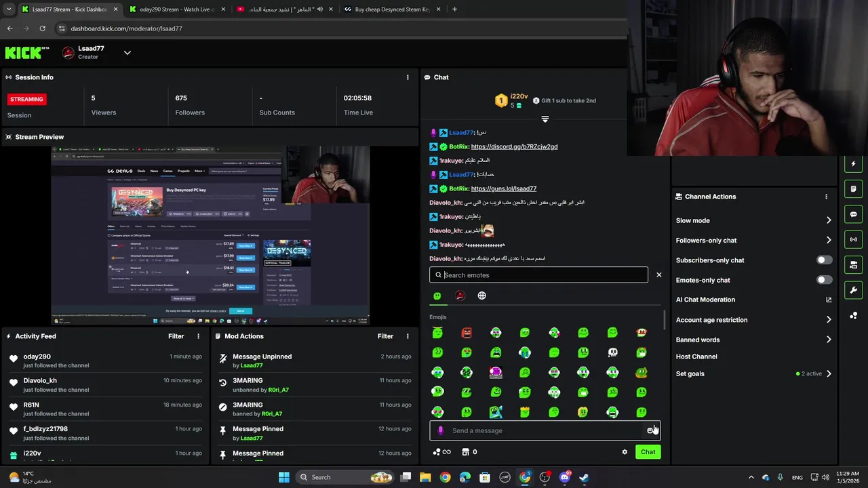868x488 pixels.
Task: Click the stream preview thumbnail
Action: [x=210, y=235]
